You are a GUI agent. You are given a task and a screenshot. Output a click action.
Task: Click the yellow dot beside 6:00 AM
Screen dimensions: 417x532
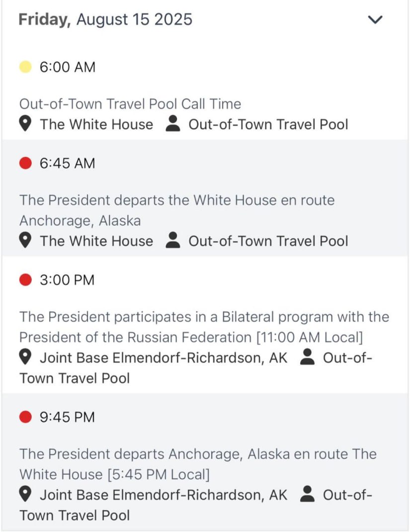click(x=25, y=67)
